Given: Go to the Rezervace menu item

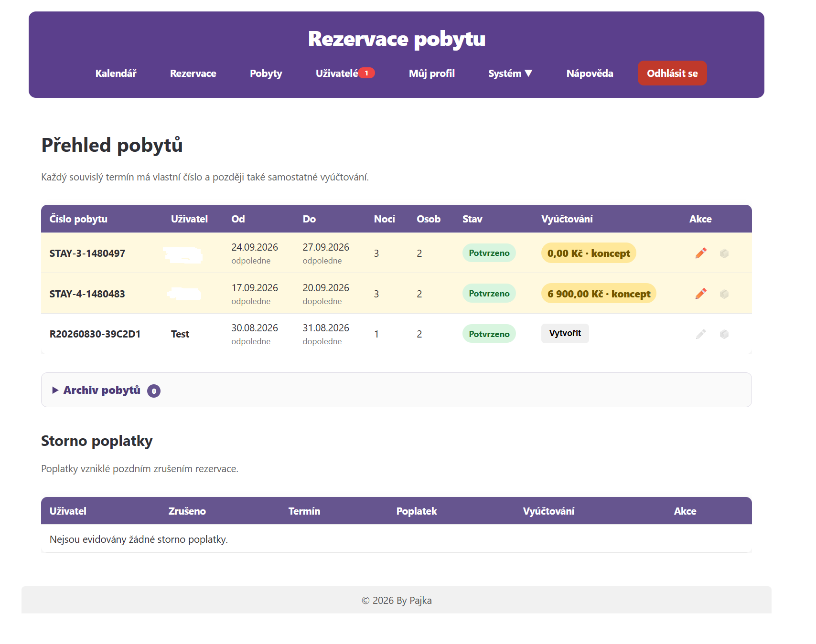Looking at the screenshot, I should (193, 73).
